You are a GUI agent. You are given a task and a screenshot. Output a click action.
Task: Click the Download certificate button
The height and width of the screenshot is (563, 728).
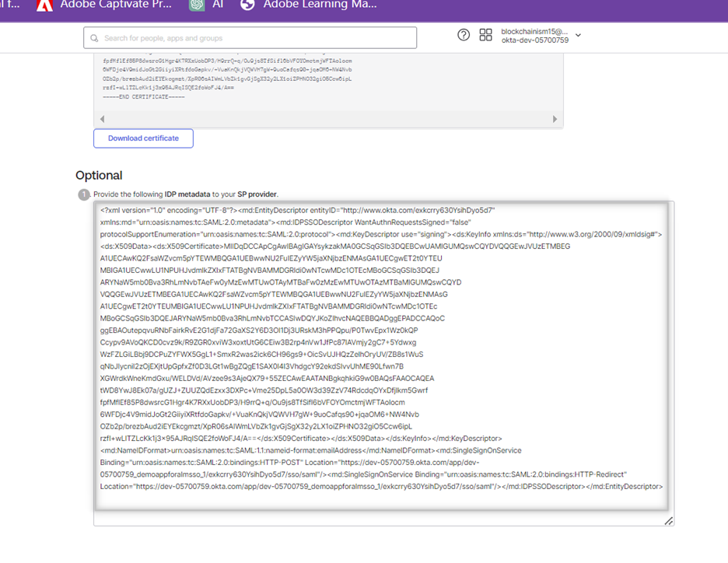pyautogui.click(x=143, y=138)
